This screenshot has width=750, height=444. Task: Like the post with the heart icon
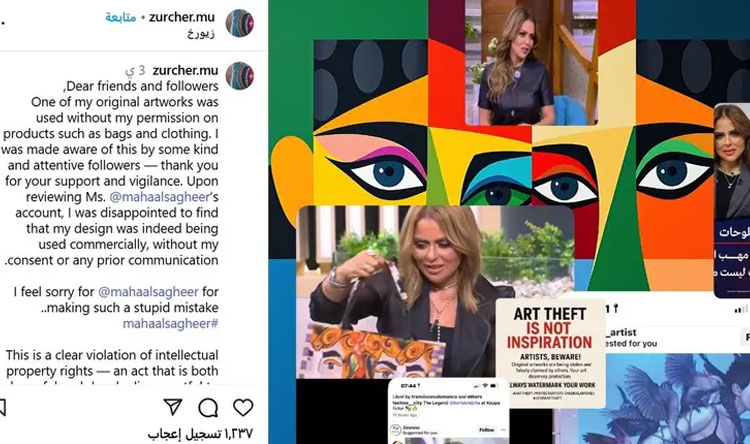[243, 407]
